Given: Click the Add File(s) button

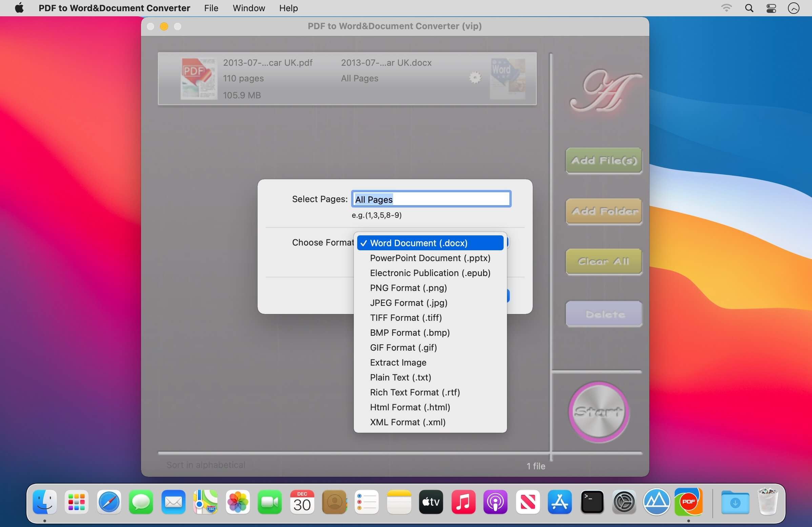Looking at the screenshot, I should 603,160.
